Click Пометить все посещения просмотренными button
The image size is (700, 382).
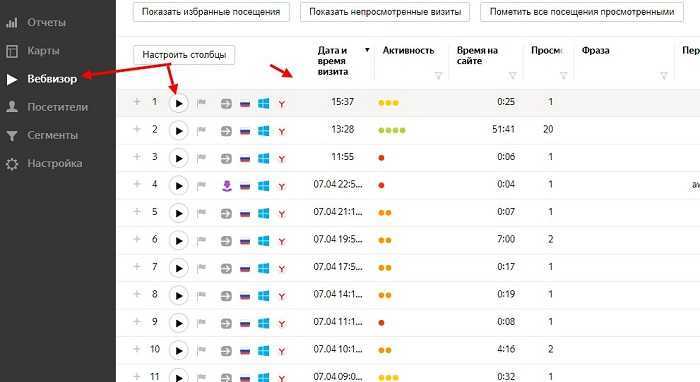pos(582,12)
